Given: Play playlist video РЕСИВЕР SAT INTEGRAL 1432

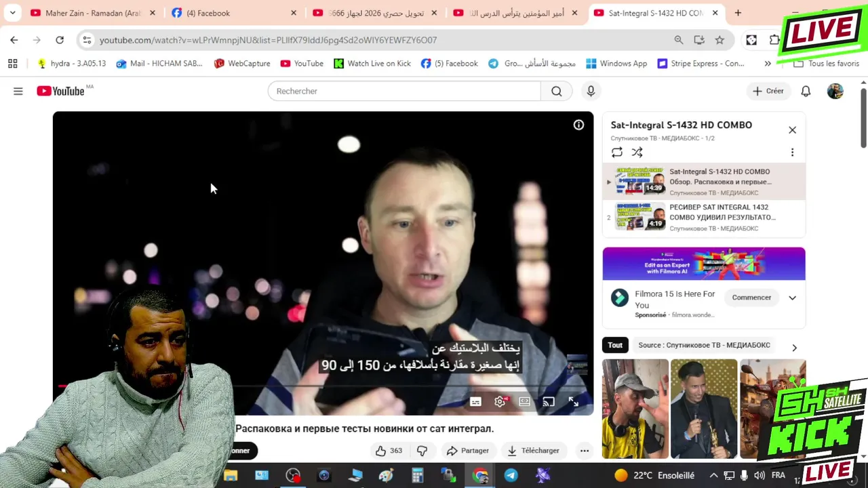Looking at the screenshot, I should click(x=704, y=217).
